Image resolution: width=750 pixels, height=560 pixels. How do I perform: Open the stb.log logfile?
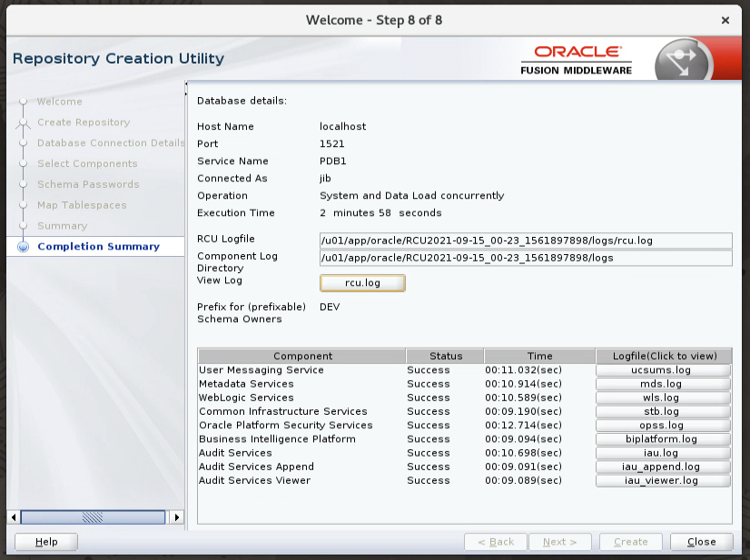point(663,412)
